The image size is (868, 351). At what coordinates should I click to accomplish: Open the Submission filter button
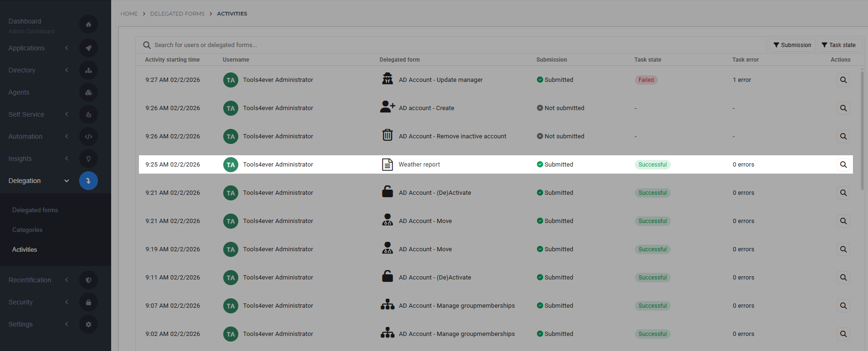coord(792,45)
